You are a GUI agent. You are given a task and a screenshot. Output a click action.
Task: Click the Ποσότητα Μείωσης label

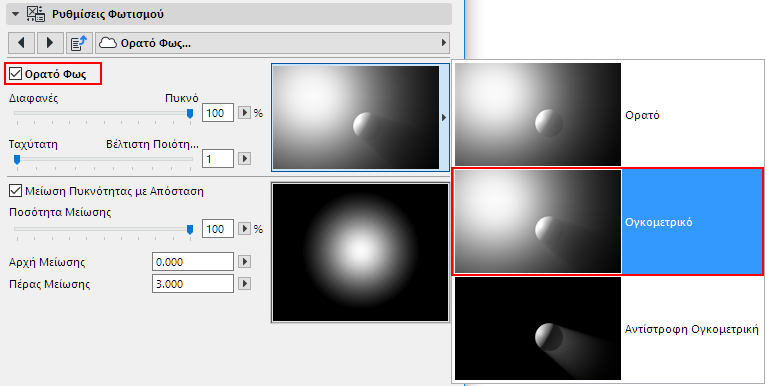60,212
